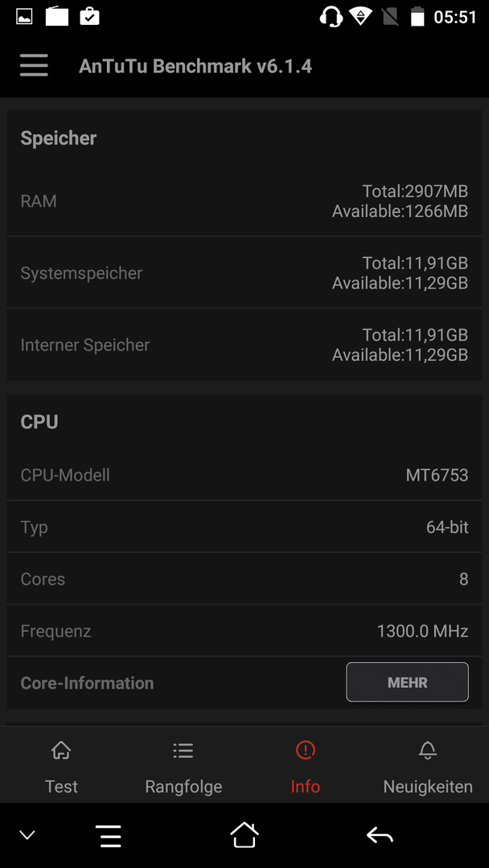Tap the Cores row
This screenshot has width=489, height=868.
pyautogui.click(x=244, y=579)
